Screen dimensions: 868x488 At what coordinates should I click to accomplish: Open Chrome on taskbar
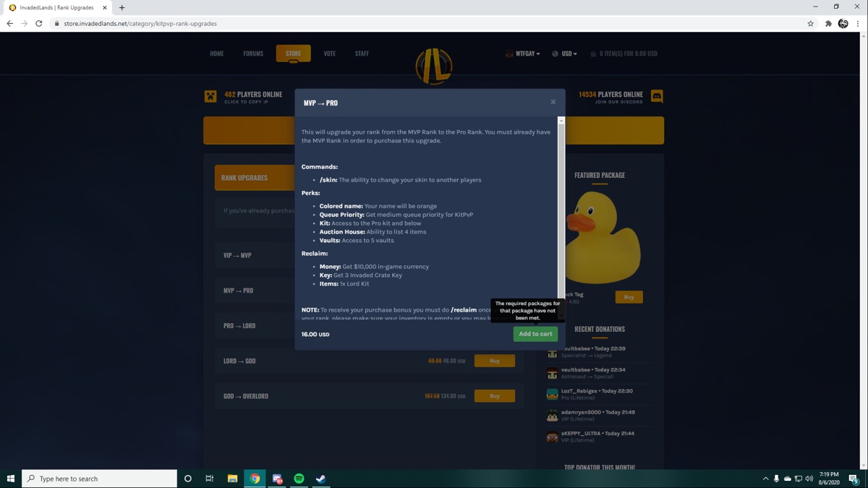(255, 479)
